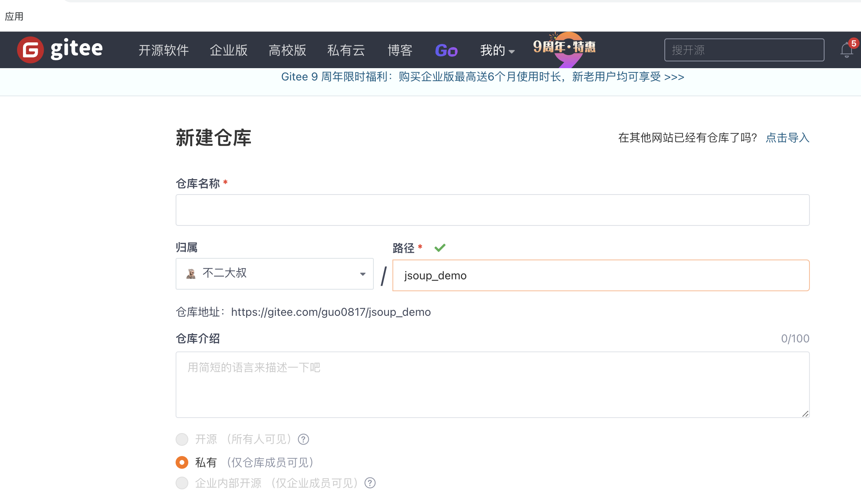Open the 高校版 nav item
The height and width of the screenshot is (504, 861).
(287, 50)
